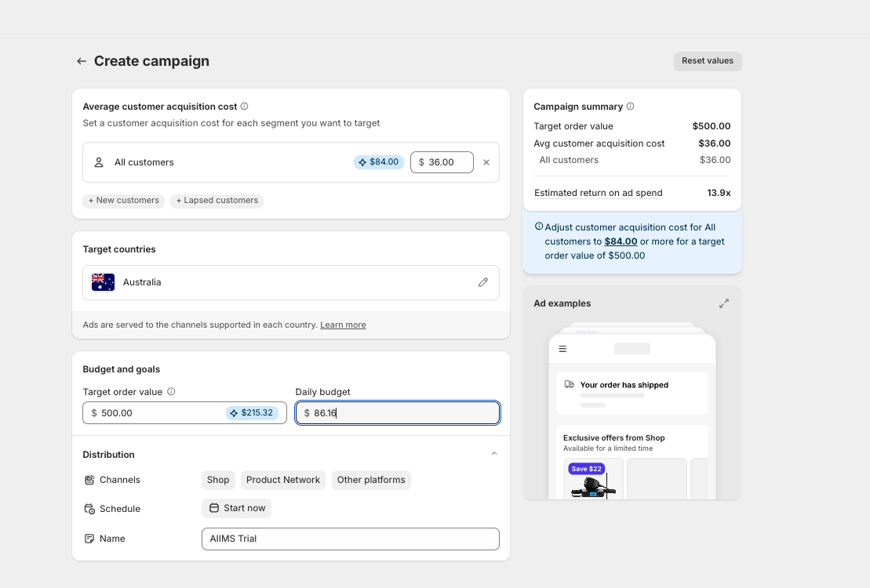Edit the campaign name field AIIMS Trial
870x588 pixels.
351,539
